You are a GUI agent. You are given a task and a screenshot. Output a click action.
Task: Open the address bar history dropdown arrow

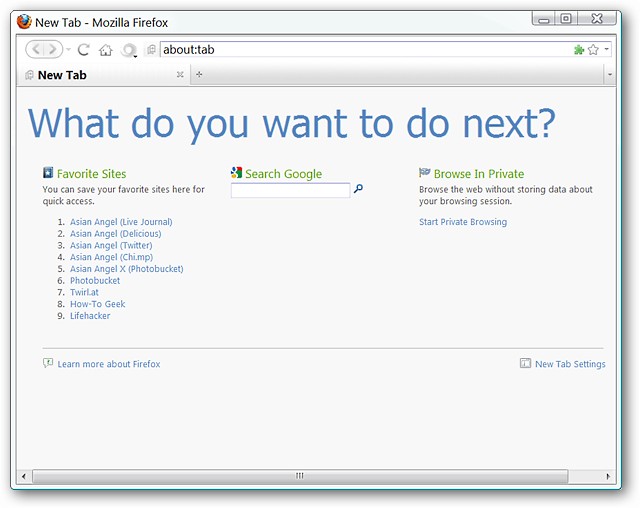(x=607, y=49)
